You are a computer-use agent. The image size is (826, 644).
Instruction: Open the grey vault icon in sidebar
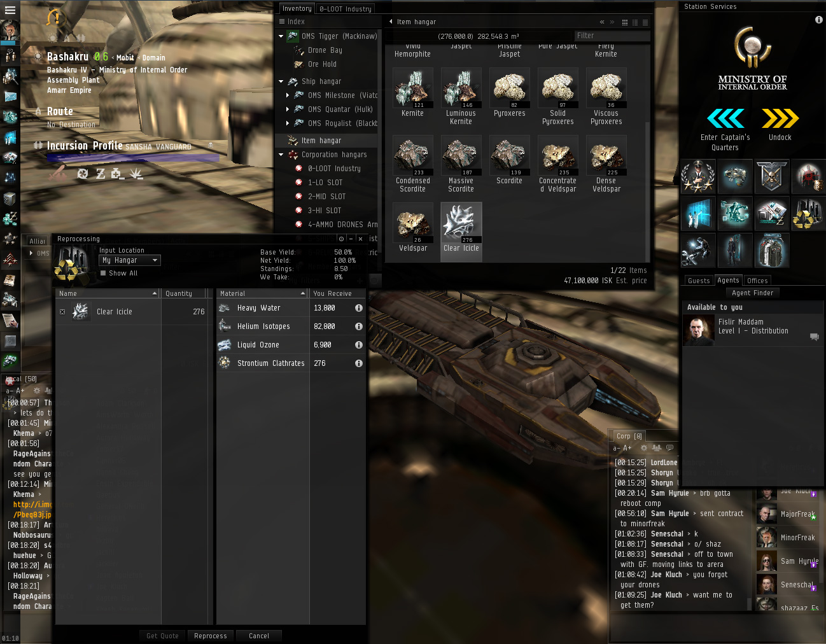tap(10, 199)
